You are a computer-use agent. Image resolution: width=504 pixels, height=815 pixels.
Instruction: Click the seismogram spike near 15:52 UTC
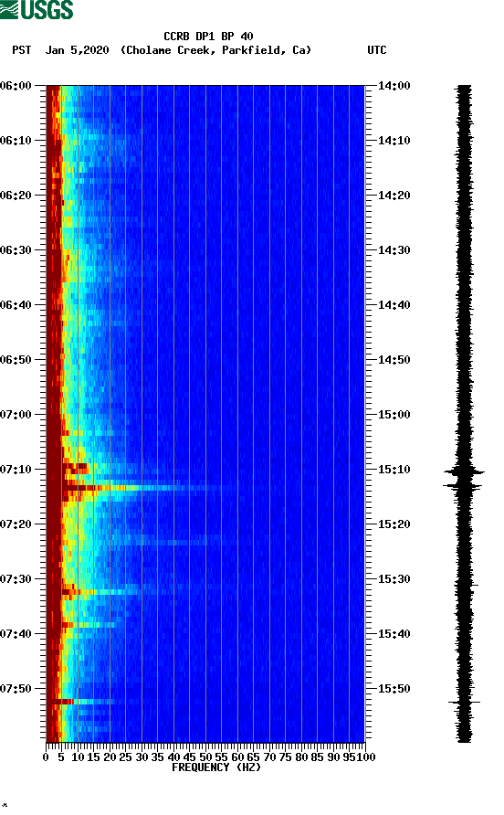(464, 703)
